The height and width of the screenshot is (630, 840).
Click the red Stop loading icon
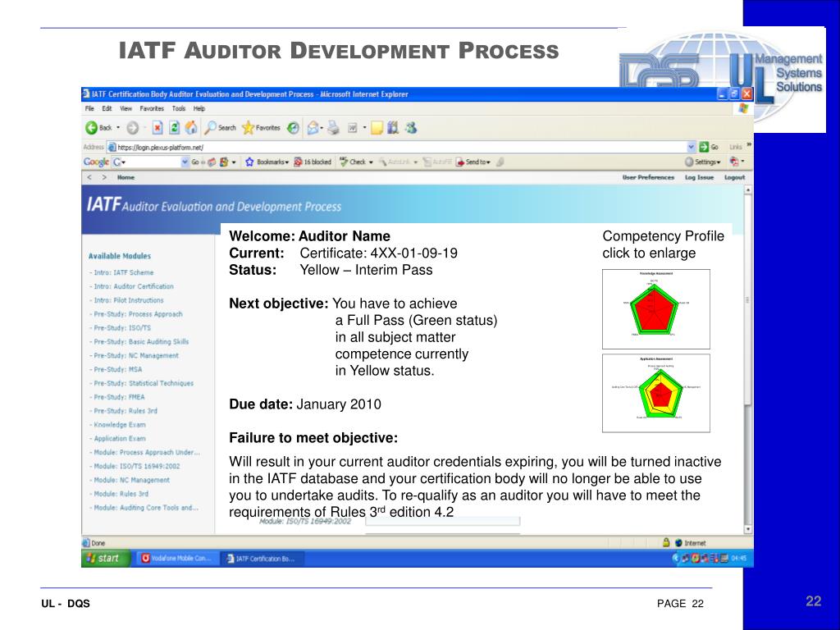click(x=157, y=127)
